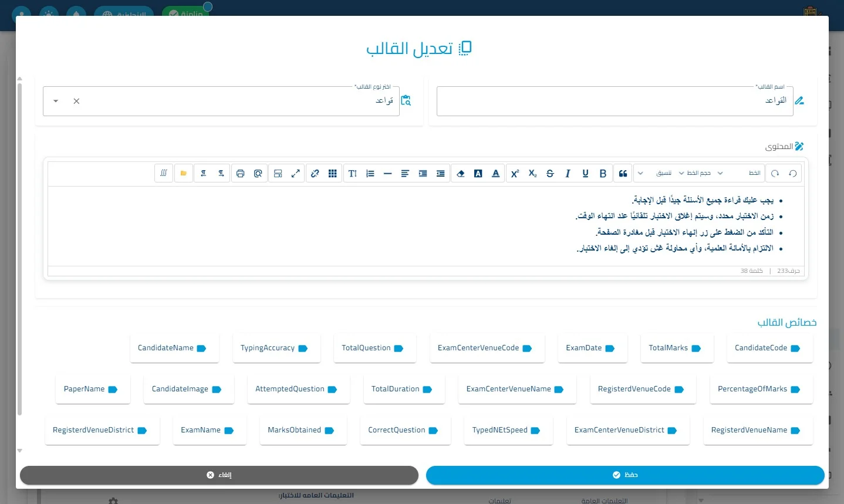Viewport: 844px width, 504px height.
Task: Insert the CandidateName property tag
Action: coord(175,349)
